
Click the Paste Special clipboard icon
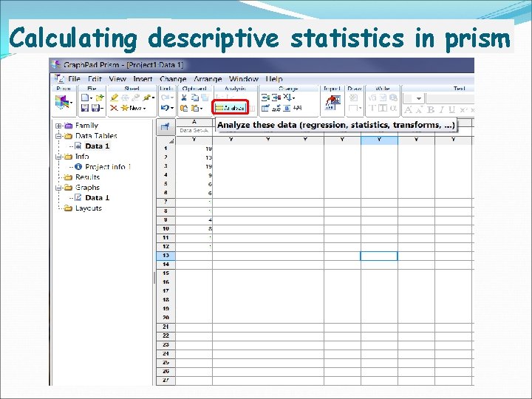click(x=195, y=108)
